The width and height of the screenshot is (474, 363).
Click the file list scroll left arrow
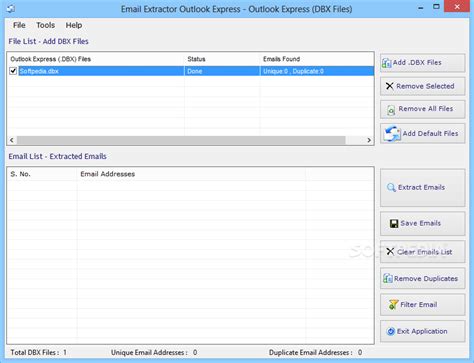[x=12, y=140]
